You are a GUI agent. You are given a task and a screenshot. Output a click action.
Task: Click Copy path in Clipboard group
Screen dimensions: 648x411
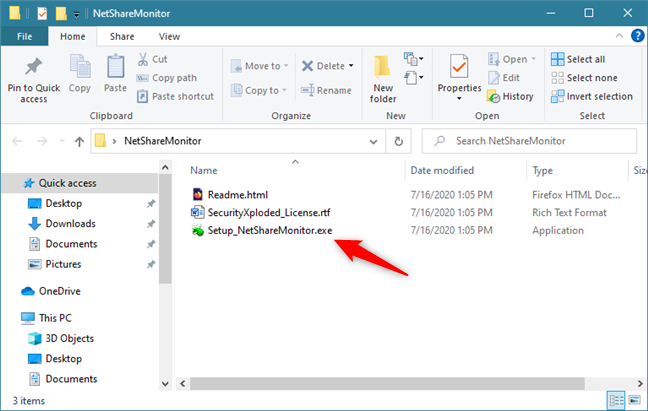[167, 78]
